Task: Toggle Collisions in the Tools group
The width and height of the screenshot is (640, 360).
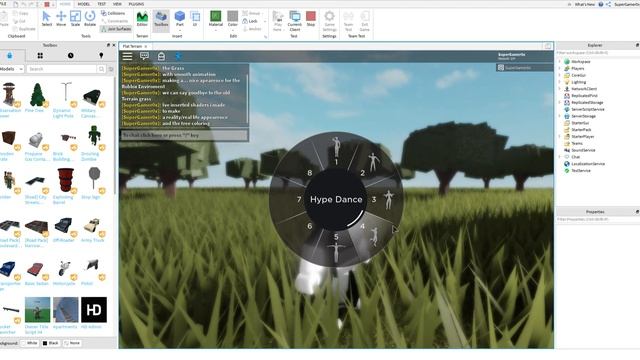Action: coord(113,13)
